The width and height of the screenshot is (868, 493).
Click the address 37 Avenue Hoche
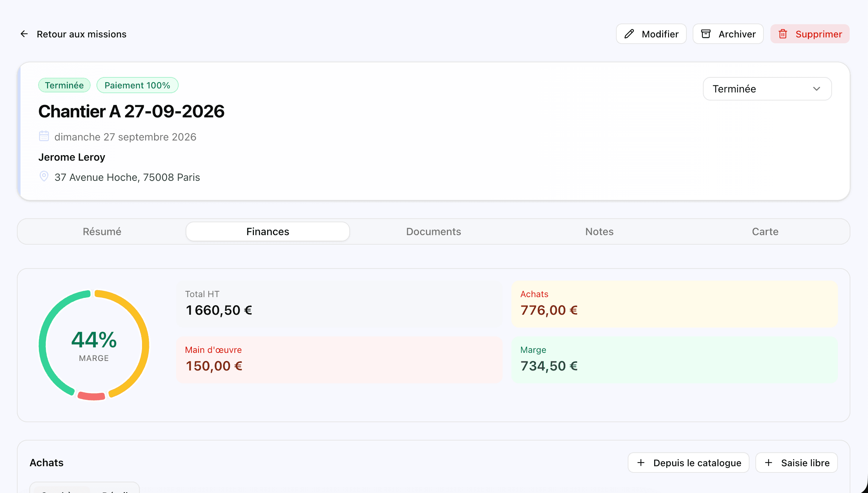[127, 177]
